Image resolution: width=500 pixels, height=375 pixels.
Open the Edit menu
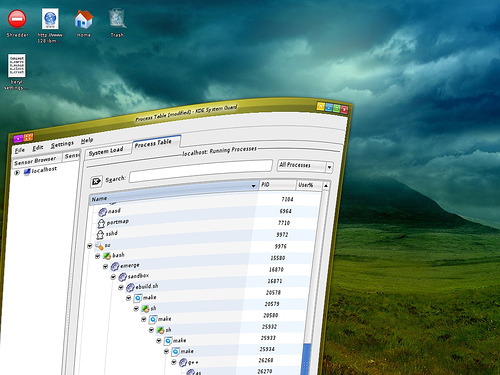pos(38,148)
